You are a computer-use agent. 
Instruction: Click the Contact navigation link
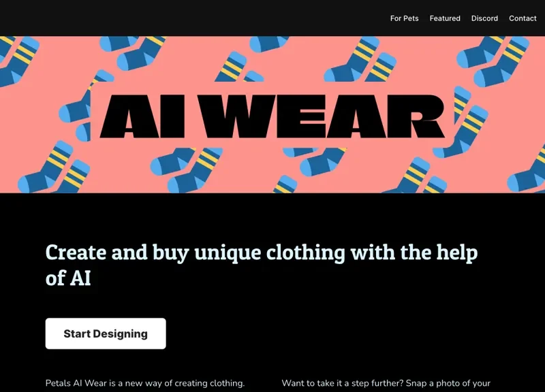pos(523,18)
